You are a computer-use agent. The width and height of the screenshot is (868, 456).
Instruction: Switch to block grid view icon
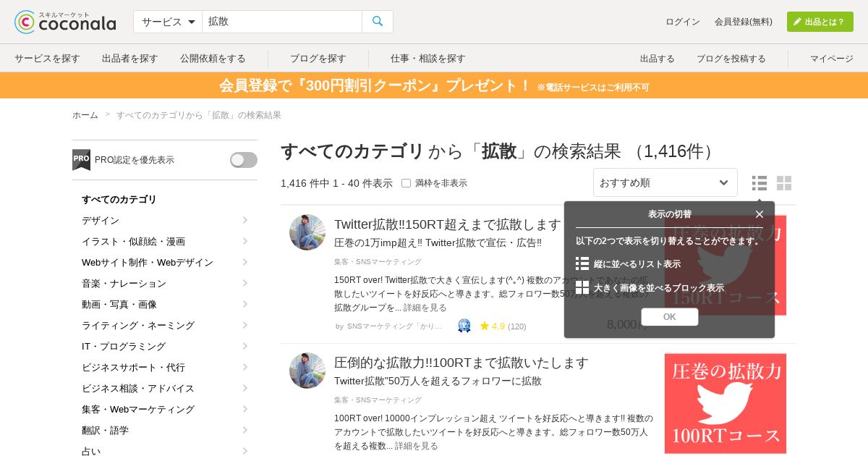pos(784,183)
